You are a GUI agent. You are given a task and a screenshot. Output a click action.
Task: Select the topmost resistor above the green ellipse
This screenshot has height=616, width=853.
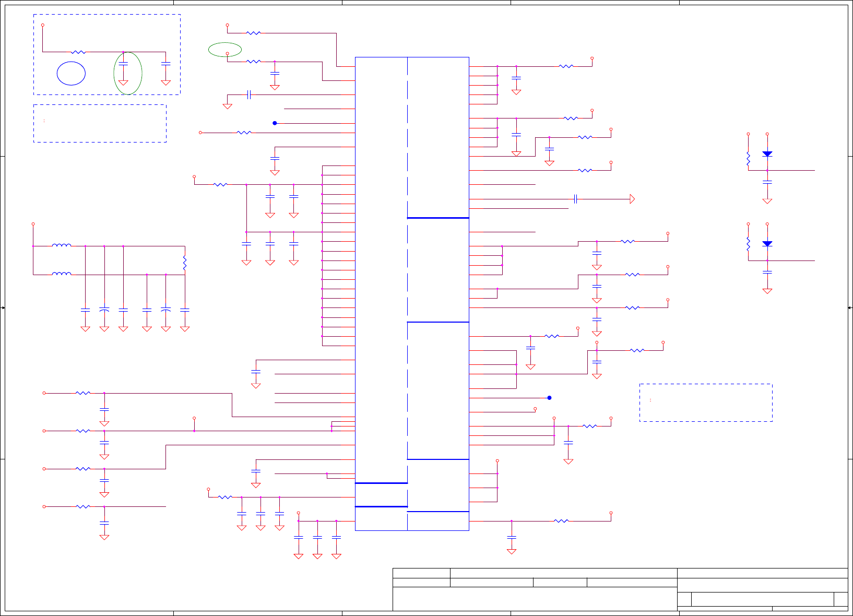click(253, 33)
